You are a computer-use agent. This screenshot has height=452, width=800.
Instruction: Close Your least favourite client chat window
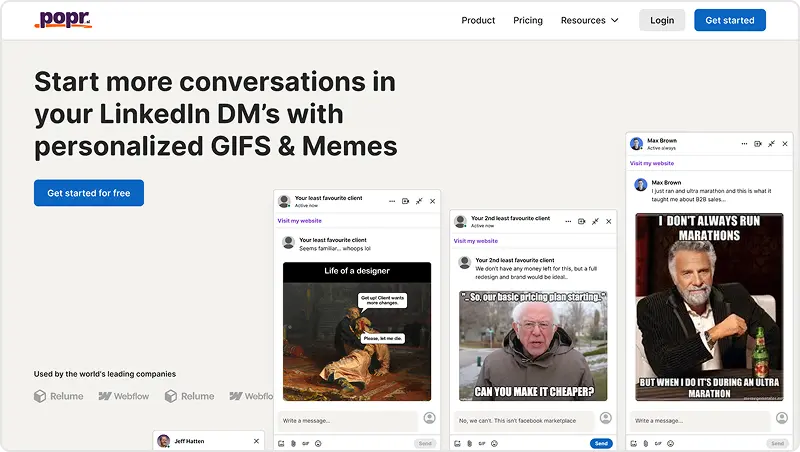[432, 201]
